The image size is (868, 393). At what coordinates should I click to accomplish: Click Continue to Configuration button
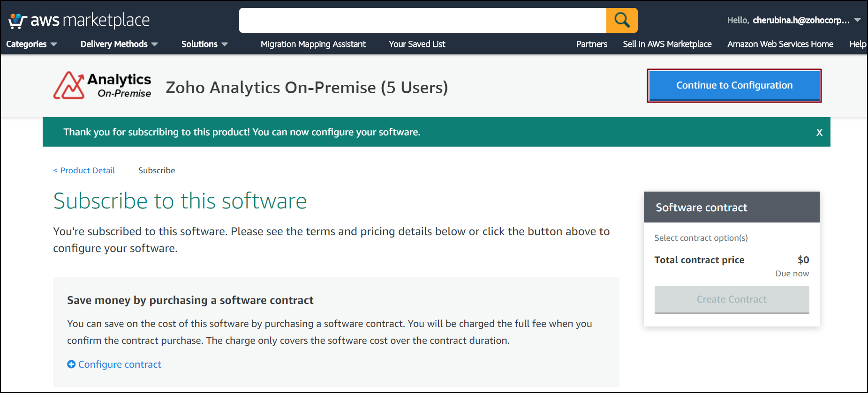734,85
